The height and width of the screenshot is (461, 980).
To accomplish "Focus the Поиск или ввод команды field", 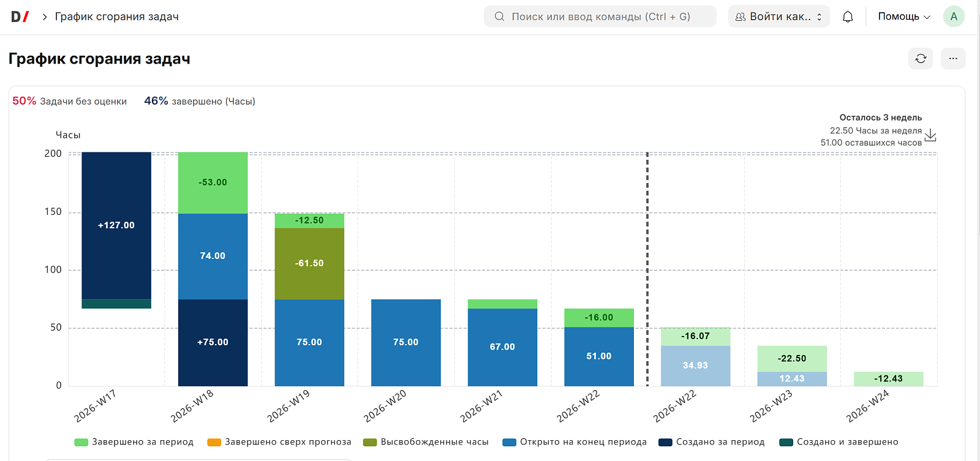I will (x=600, y=17).
